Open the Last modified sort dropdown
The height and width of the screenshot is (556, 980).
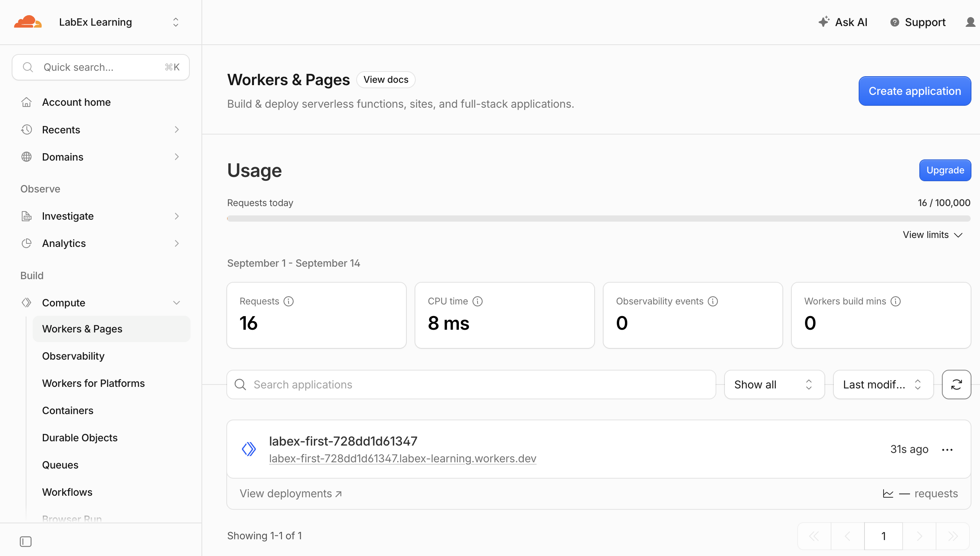pos(883,385)
